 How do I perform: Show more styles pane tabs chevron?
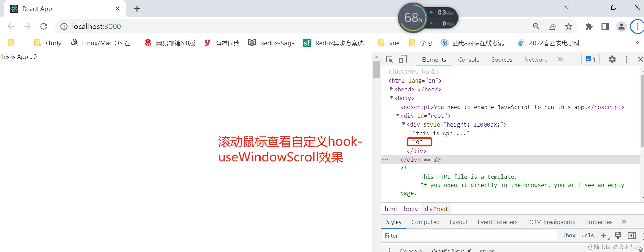pyautogui.click(x=624, y=222)
